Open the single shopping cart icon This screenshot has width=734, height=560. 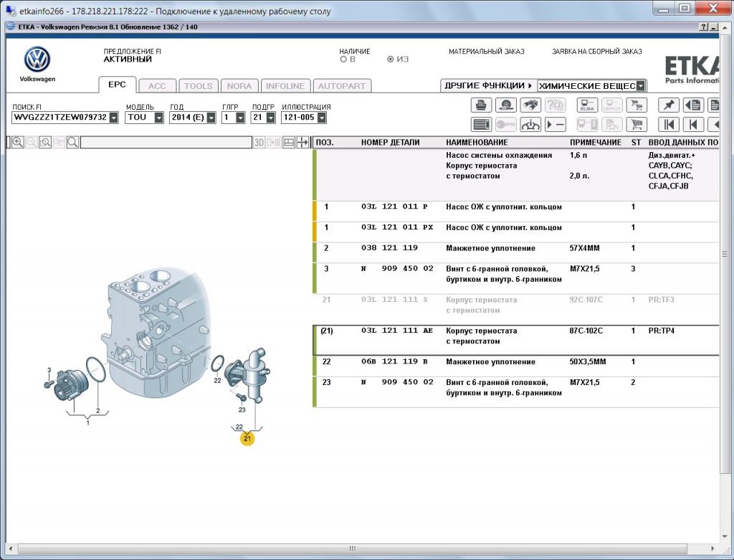637,125
